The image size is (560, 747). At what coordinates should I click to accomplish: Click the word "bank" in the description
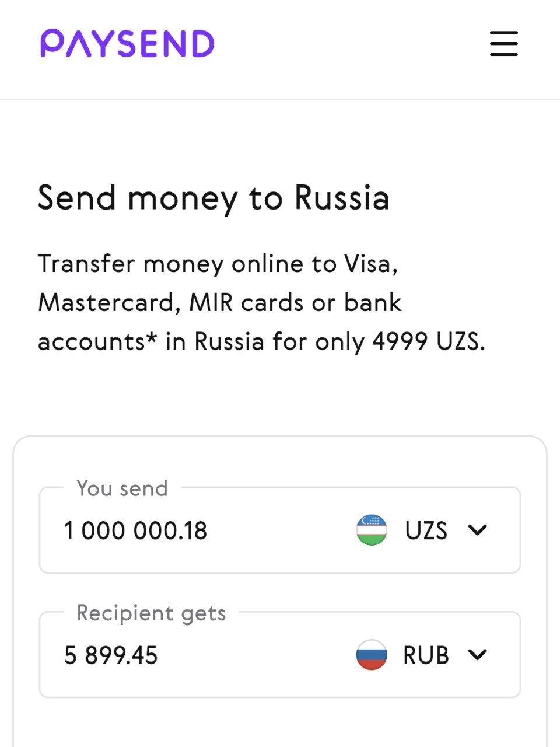373,302
